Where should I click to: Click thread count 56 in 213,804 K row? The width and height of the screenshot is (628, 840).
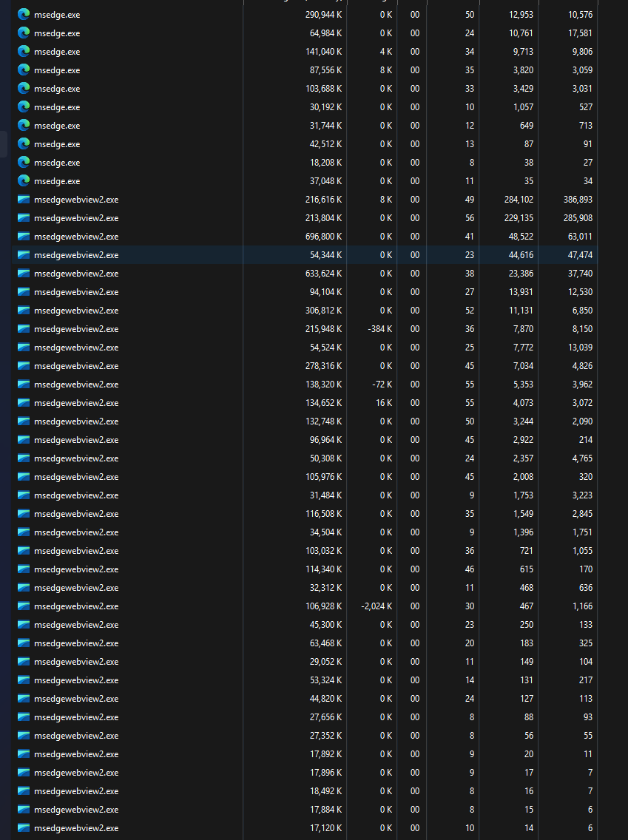470,218
